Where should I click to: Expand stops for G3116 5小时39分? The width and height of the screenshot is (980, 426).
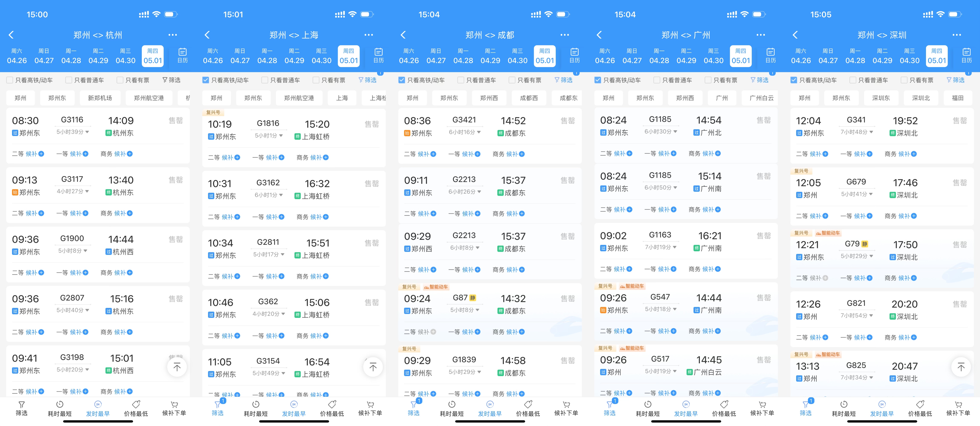click(x=73, y=132)
